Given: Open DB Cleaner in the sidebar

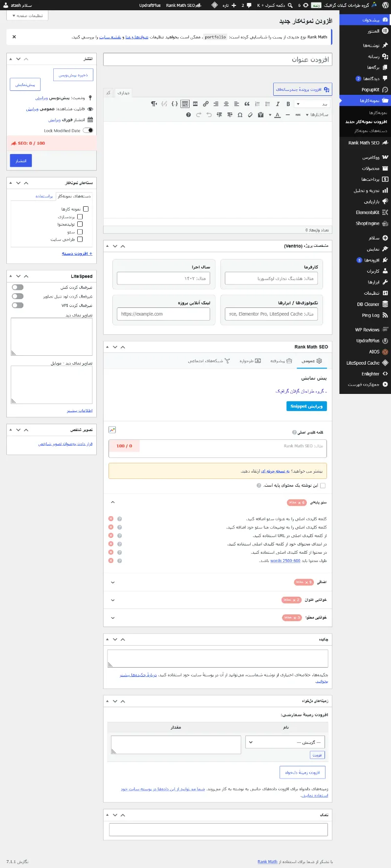Looking at the screenshot, I should [x=365, y=304].
